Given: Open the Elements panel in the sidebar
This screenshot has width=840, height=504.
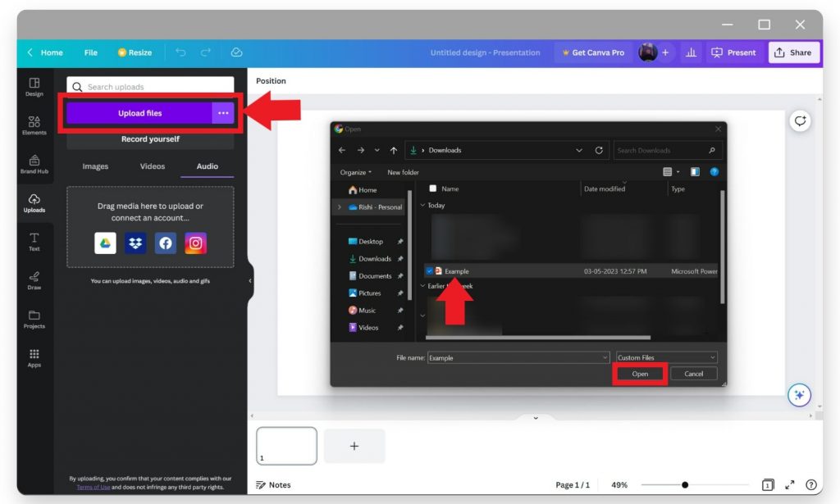Looking at the screenshot, I should pos(34,125).
